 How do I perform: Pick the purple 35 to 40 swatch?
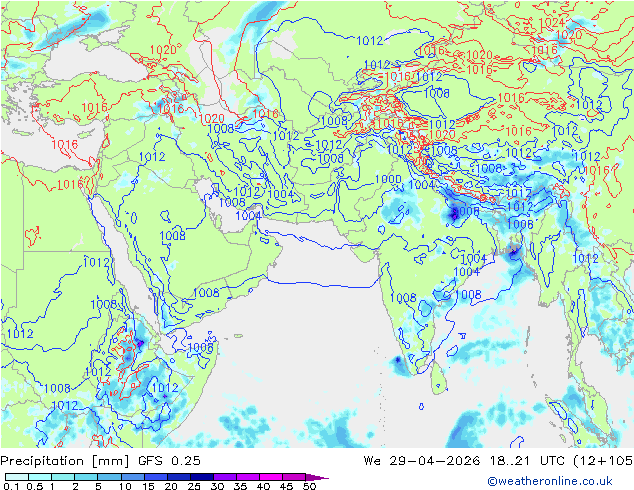[248, 477]
